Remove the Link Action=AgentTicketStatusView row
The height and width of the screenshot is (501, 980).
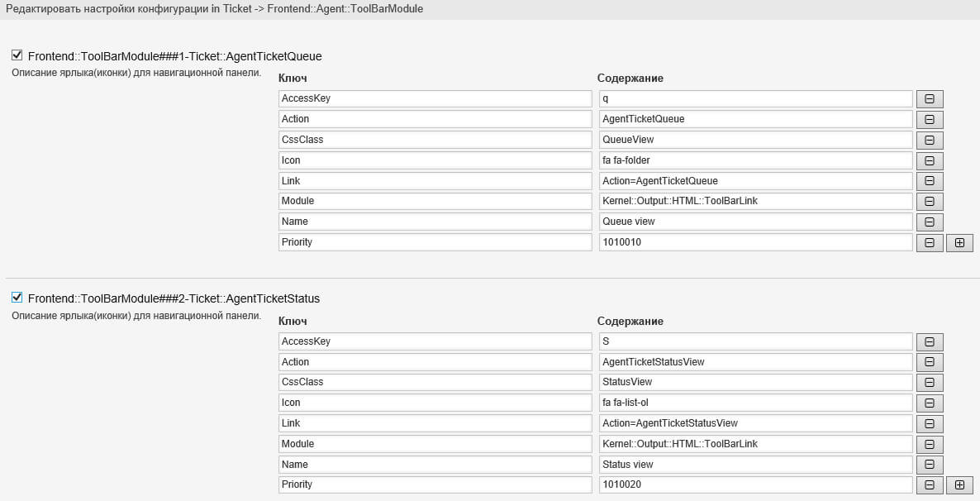point(930,424)
